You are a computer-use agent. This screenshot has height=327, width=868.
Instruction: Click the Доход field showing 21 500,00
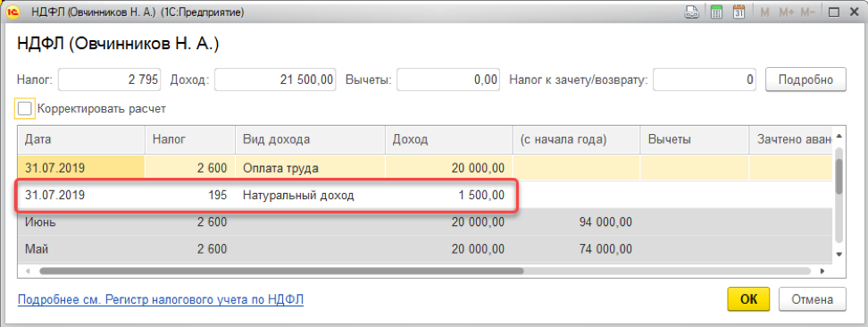(x=274, y=80)
